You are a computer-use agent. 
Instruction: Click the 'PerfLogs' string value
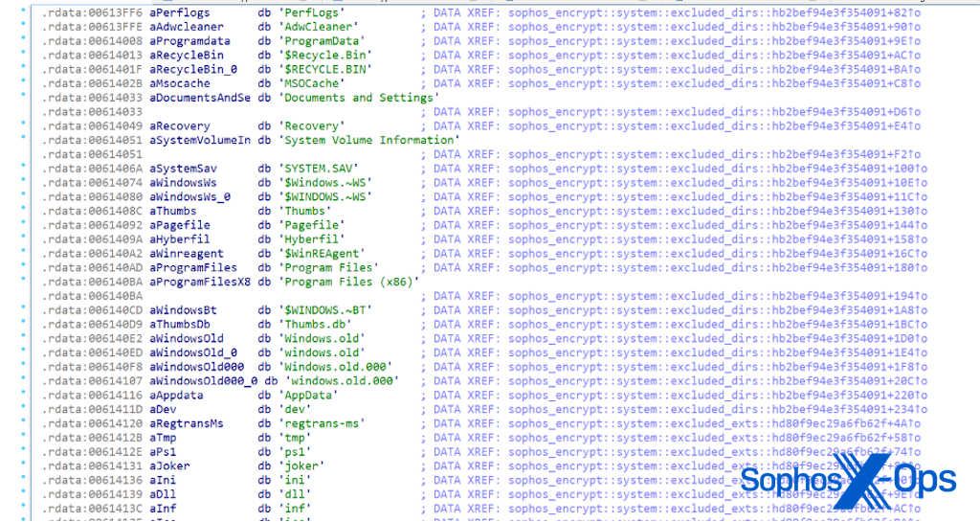tap(311, 12)
